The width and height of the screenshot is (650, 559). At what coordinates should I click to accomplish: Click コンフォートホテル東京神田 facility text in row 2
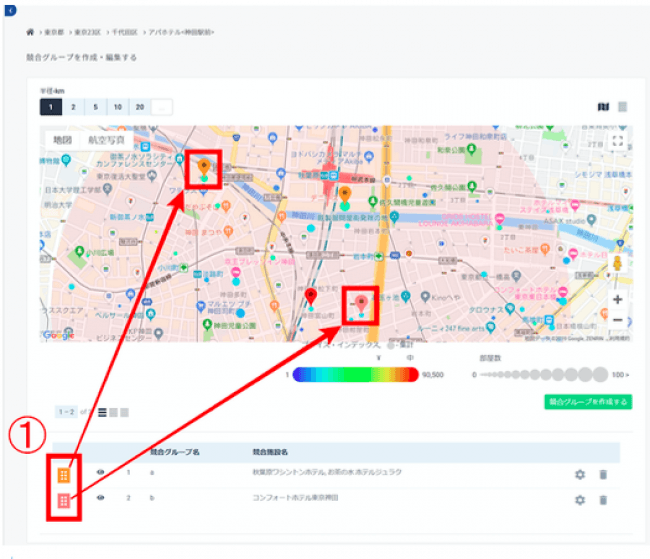[296, 498]
